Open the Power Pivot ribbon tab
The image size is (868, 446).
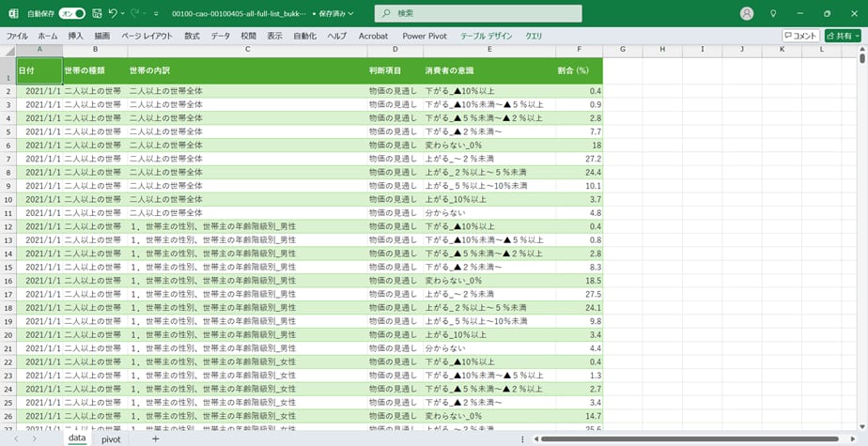tap(424, 36)
